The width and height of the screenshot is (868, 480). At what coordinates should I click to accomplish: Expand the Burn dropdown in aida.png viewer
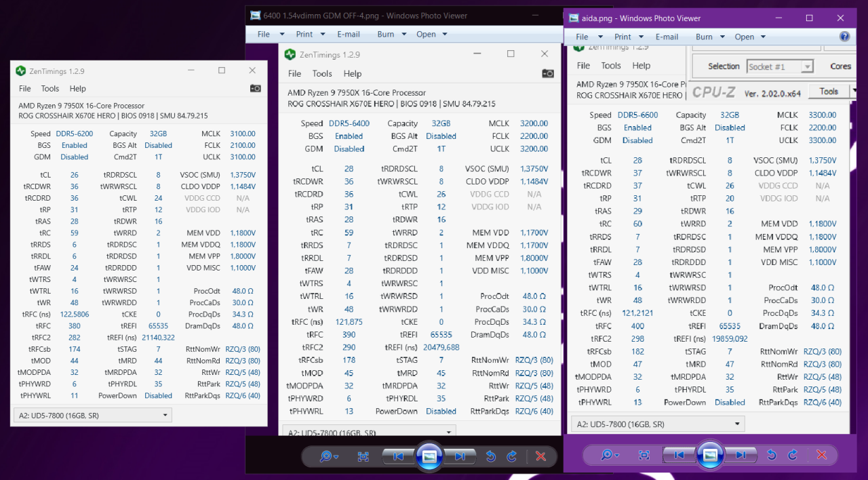point(708,37)
